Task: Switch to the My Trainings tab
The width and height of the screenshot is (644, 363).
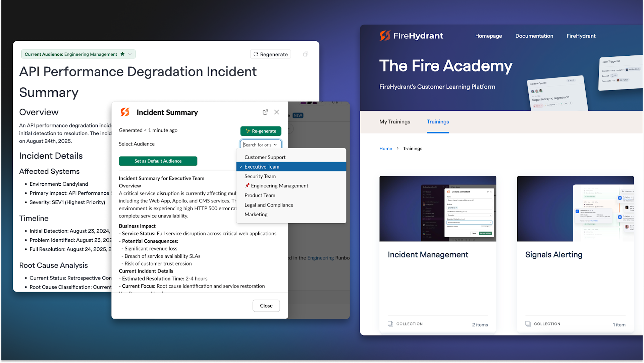Action: 394,122
